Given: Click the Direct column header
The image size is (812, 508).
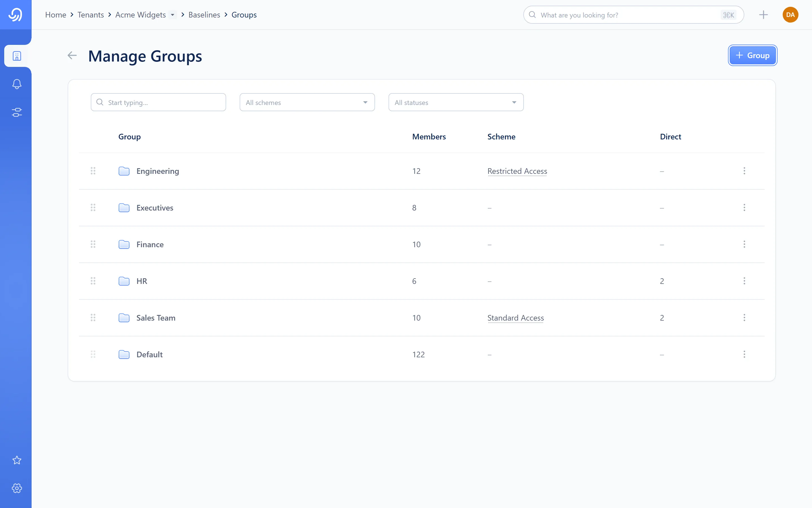Looking at the screenshot, I should pos(670,137).
